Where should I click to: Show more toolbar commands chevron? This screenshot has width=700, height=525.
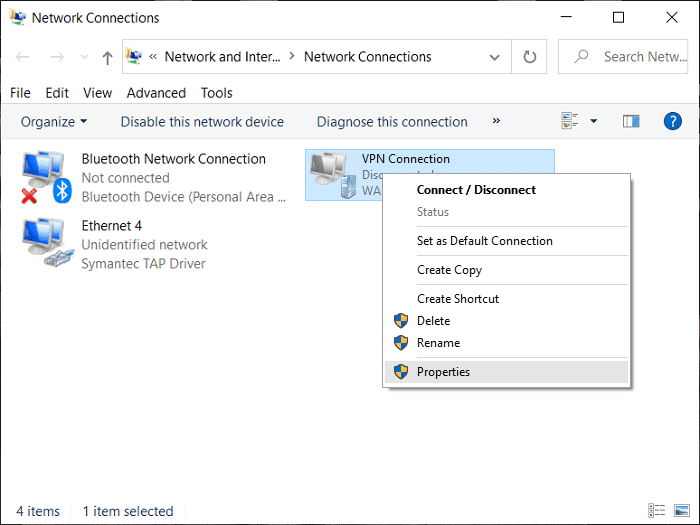(496, 121)
